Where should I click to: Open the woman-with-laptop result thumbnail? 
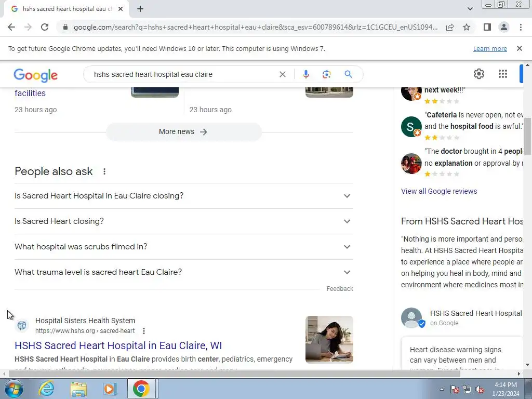[329, 340]
